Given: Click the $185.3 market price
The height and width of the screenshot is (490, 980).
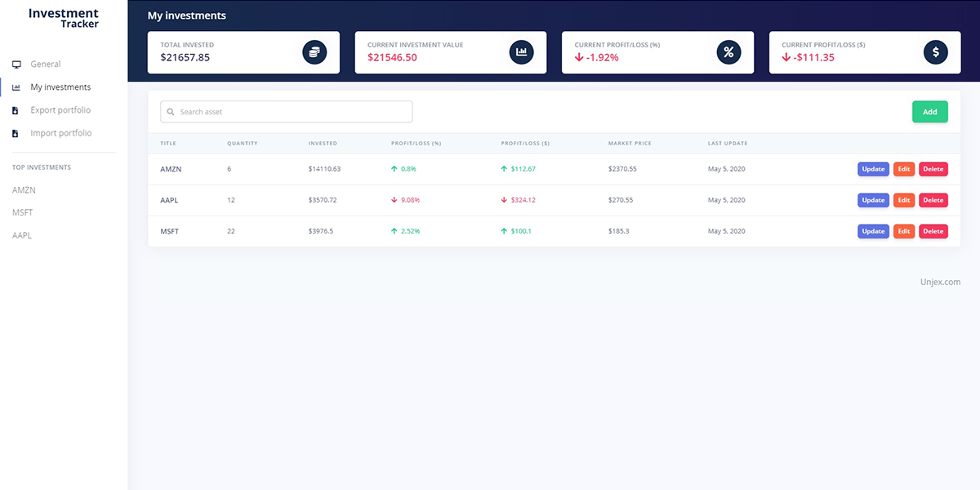Looking at the screenshot, I should point(619,231).
